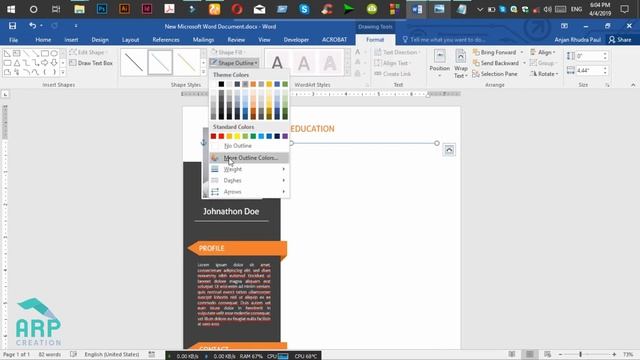Click the Undo arrow icon
This screenshot has width=640, height=360.
pos(32,26)
